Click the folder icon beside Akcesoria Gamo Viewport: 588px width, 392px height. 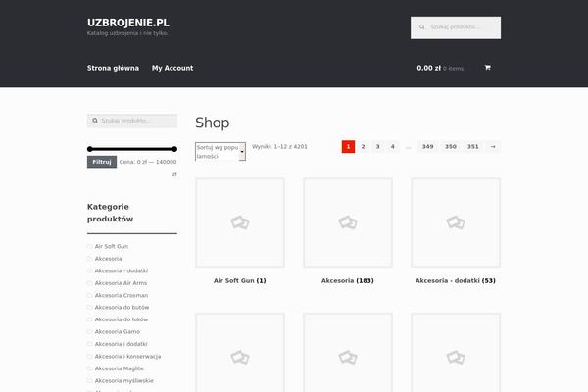coord(90,331)
